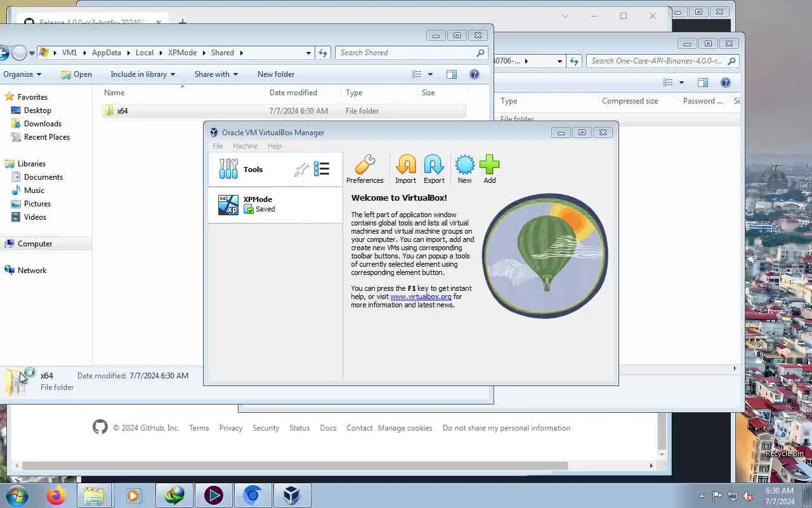Open the VirtualBox Machine menu
Screen dimensions: 812x508
click(245, 146)
